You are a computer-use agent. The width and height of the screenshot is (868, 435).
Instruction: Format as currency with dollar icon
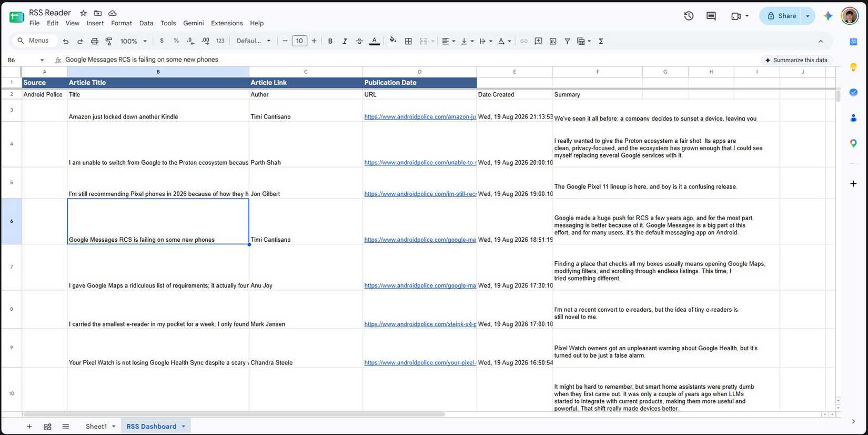pyautogui.click(x=162, y=41)
